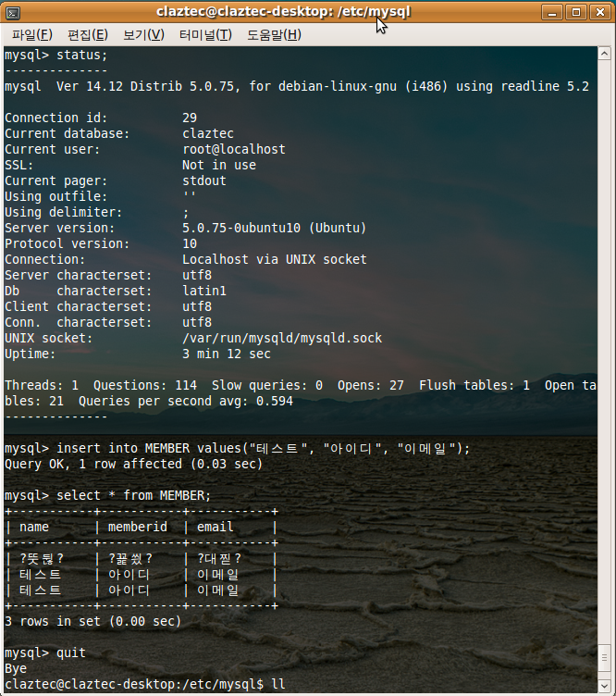Open the 편집(E) menu
The image size is (616, 696).
pyautogui.click(x=87, y=34)
